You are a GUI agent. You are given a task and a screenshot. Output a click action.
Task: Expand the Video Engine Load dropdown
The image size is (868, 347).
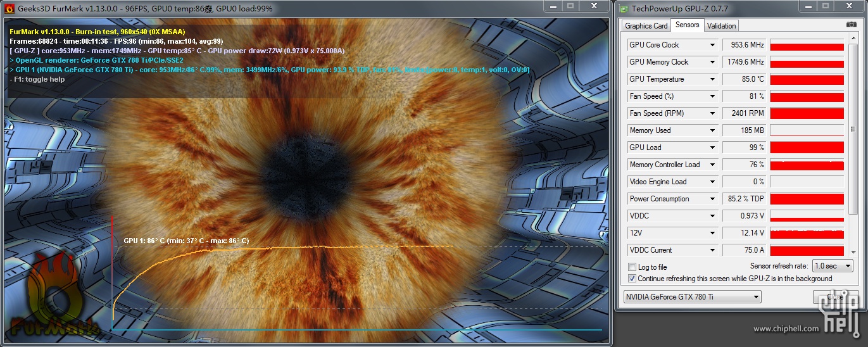click(x=712, y=182)
